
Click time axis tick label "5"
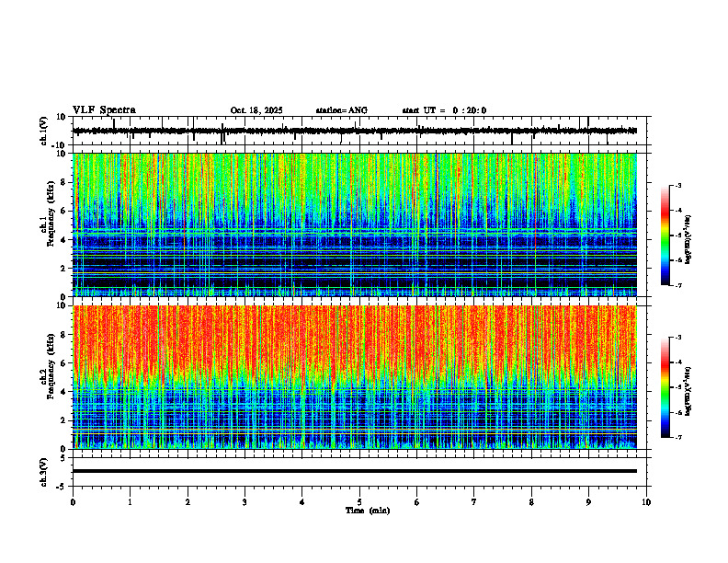tap(359, 502)
